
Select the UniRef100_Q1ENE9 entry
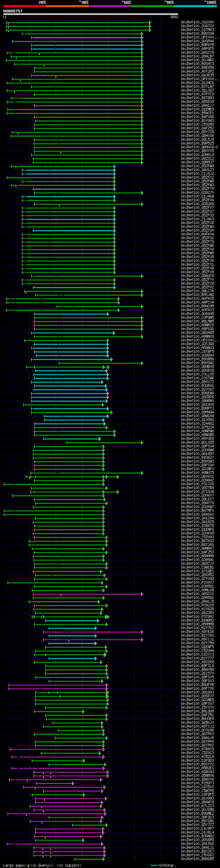coord(197,109)
